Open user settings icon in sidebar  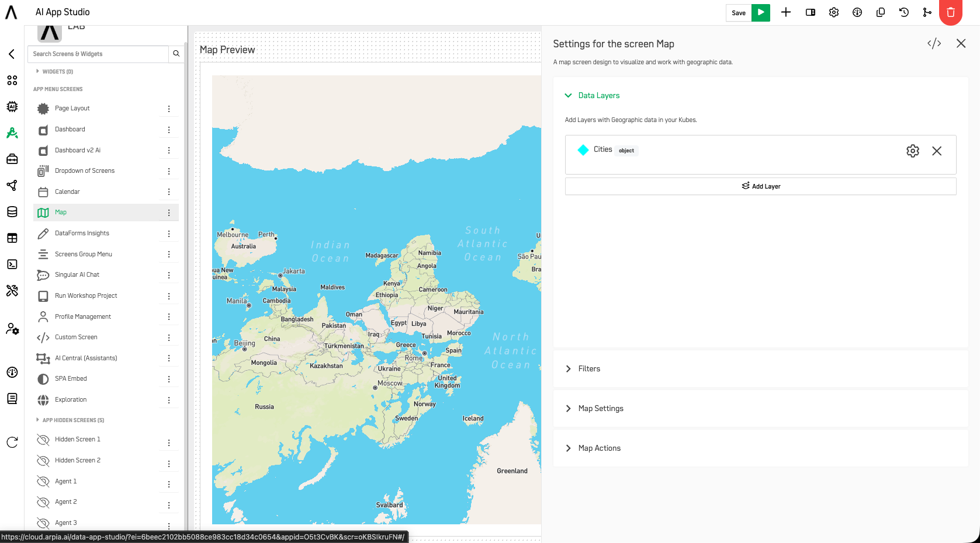(12, 329)
